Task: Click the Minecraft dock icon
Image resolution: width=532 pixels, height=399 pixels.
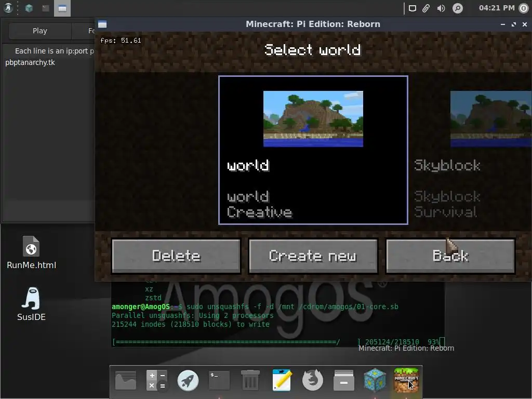Action: click(406, 380)
